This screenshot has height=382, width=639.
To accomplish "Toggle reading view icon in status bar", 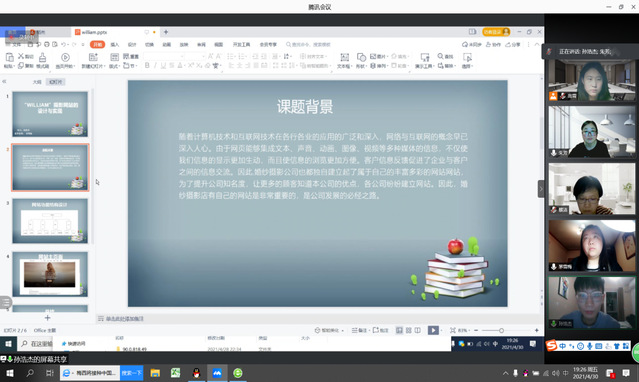I will (418, 330).
